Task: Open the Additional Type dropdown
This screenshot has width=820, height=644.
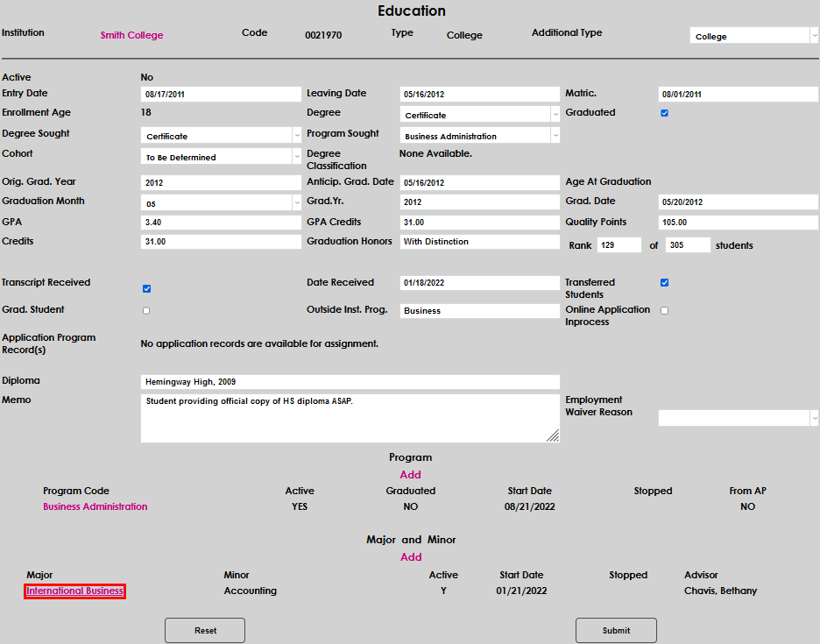Action: click(x=753, y=36)
